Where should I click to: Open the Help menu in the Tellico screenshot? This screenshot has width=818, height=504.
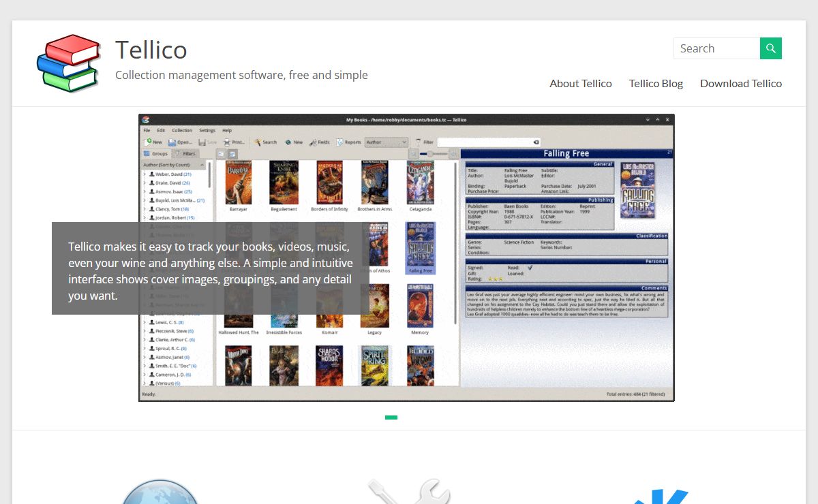(x=227, y=130)
